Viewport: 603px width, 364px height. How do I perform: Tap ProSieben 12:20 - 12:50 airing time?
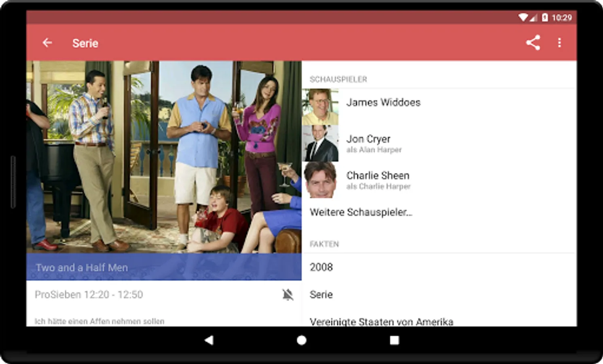click(89, 294)
